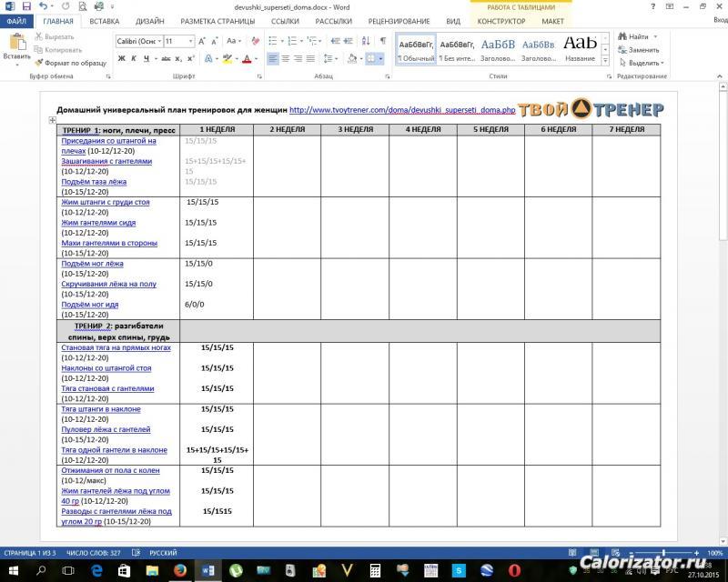The image size is (728, 582).
Task: Open the РЕЦЕНЗИРОВАНИЕ ribbon tab
Action: [399, 20]
